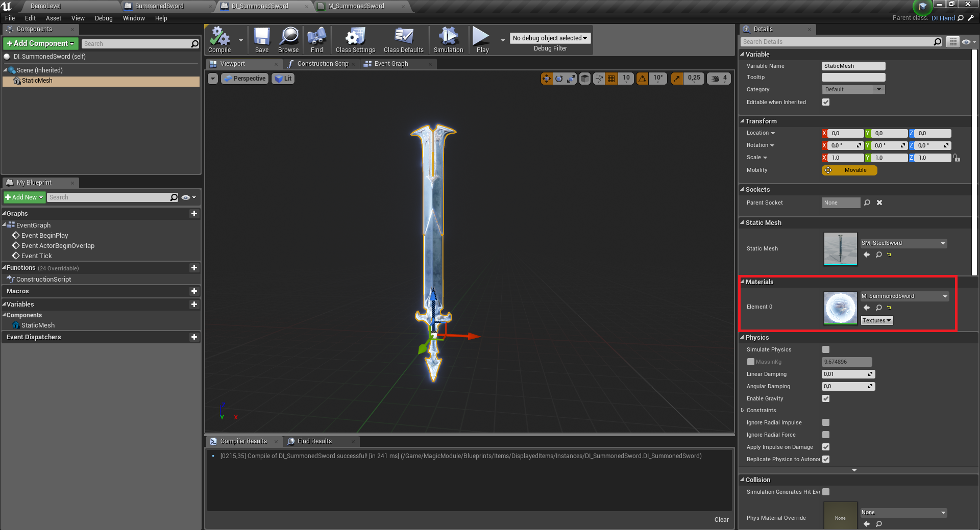The width and height of the screenshot is (980, 530).
Task: Save the blueprint with the Save icon
Action: 262,39
